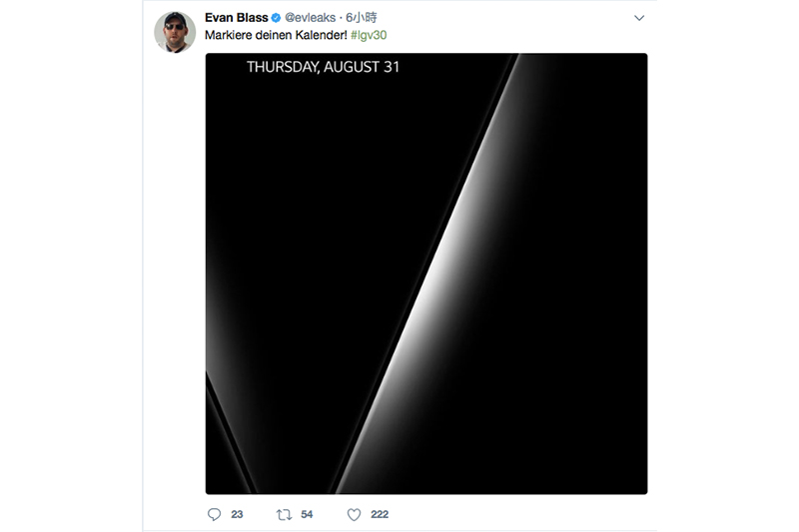
Task: Click the like count 222
Action: [x=379, y=514]
